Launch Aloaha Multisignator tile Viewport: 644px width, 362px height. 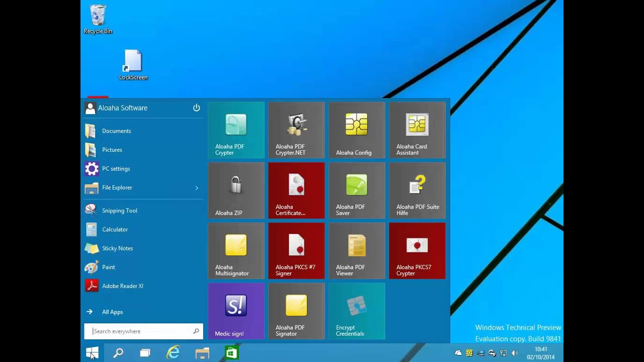236,251
